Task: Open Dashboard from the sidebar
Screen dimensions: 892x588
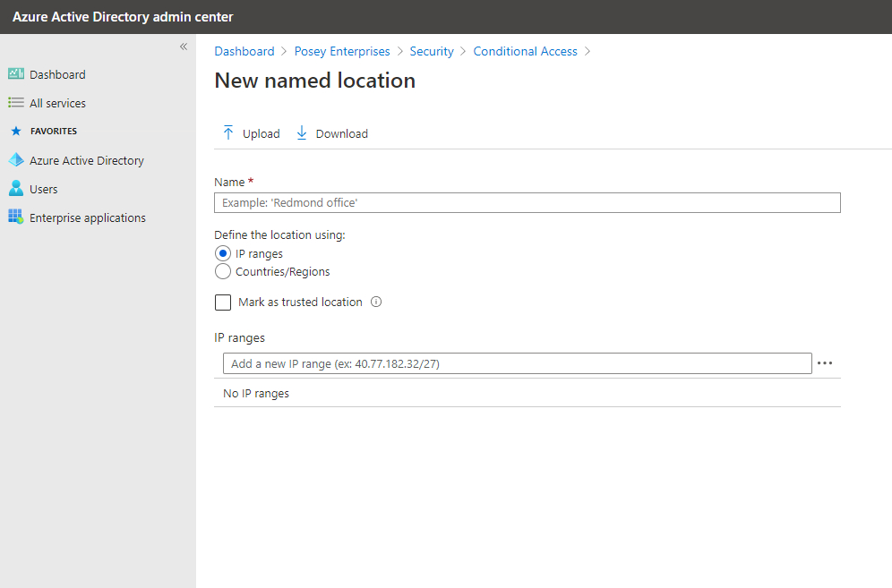Action: [x=57, y=74]
